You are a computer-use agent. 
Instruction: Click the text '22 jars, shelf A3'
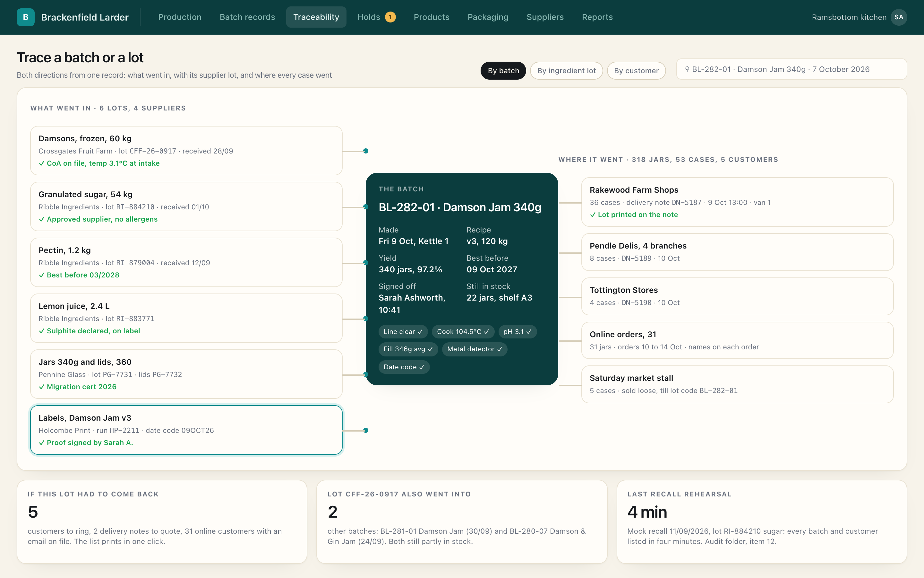click(499, 298)
